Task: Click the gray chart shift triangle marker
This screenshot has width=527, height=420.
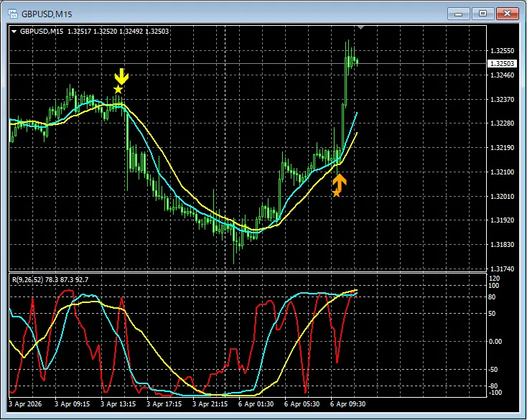Action: 361,27
